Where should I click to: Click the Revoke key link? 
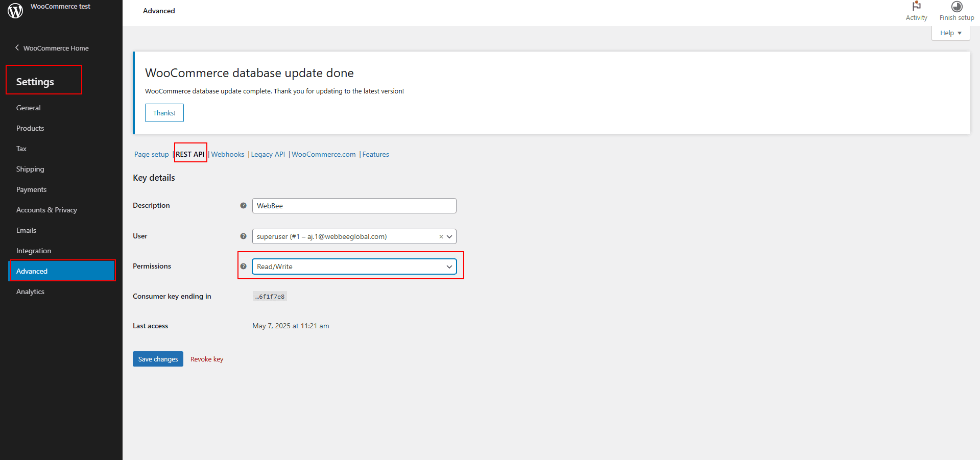pyautogui.click(x=207, y=359)
